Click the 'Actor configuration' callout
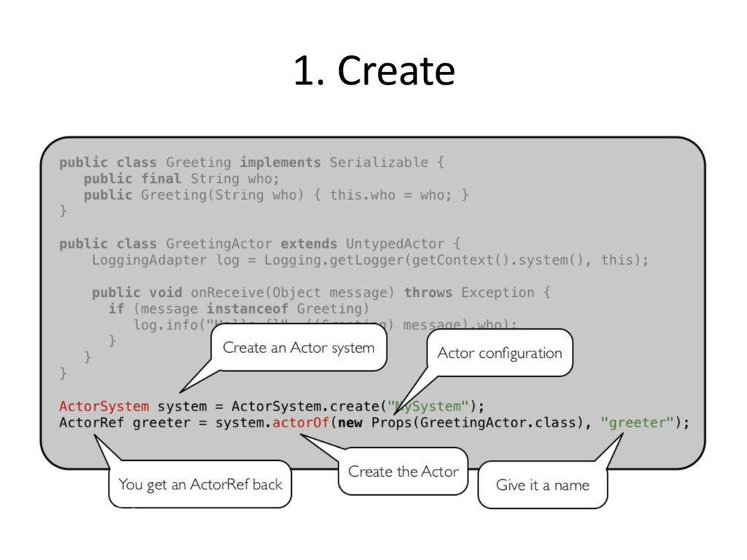 coord(500,353)
